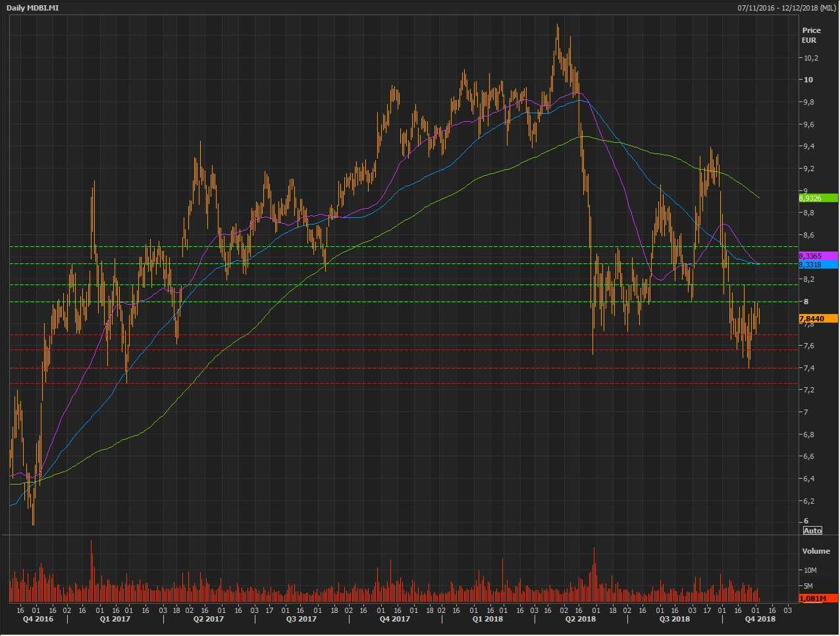Select Q3 2017 on the time axis

(301, 619)
